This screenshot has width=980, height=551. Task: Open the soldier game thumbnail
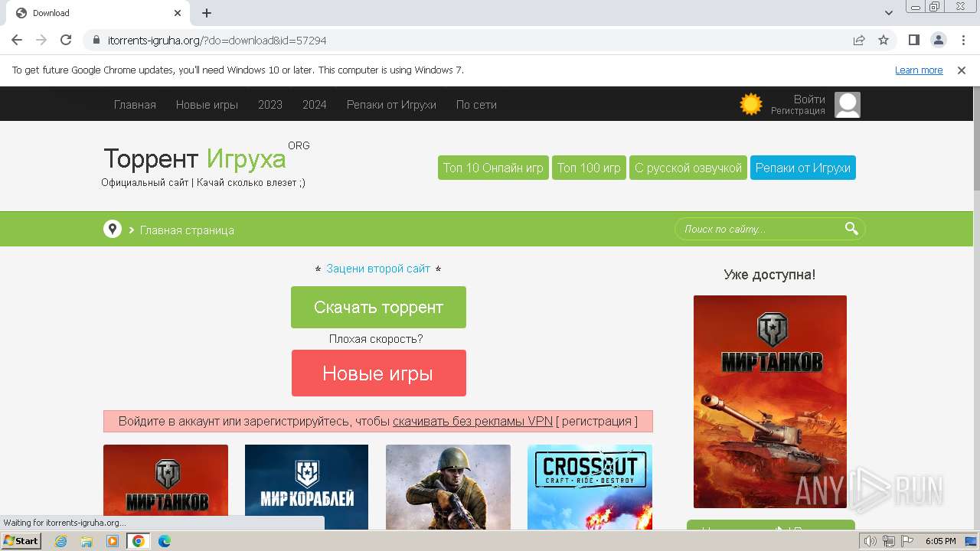tap(448, 487)
